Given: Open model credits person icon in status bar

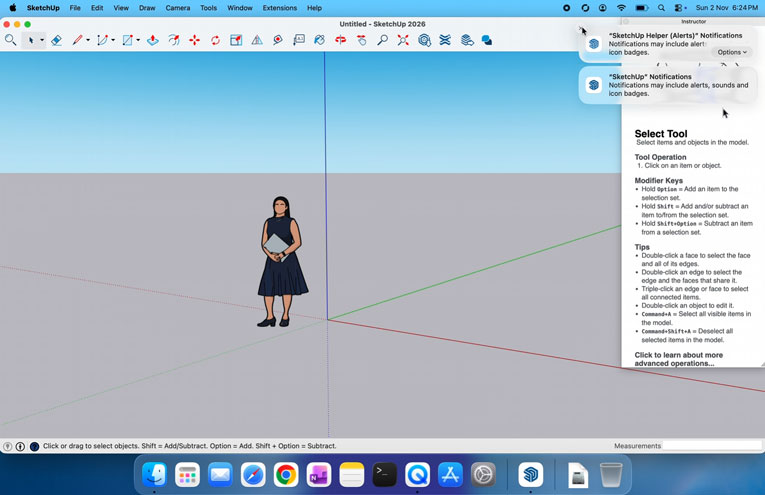Looking at the screenshot, I should click(20, 446).
